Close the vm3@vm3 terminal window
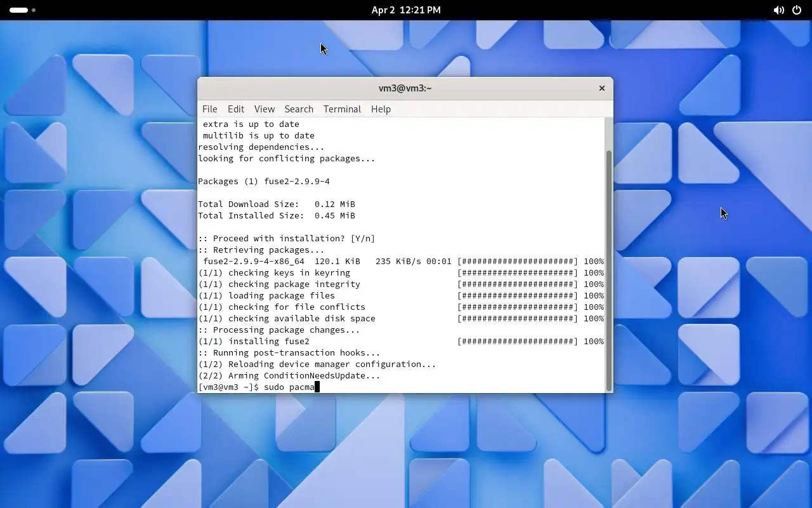Screen dimensions: 812x508 coord(602,88)
